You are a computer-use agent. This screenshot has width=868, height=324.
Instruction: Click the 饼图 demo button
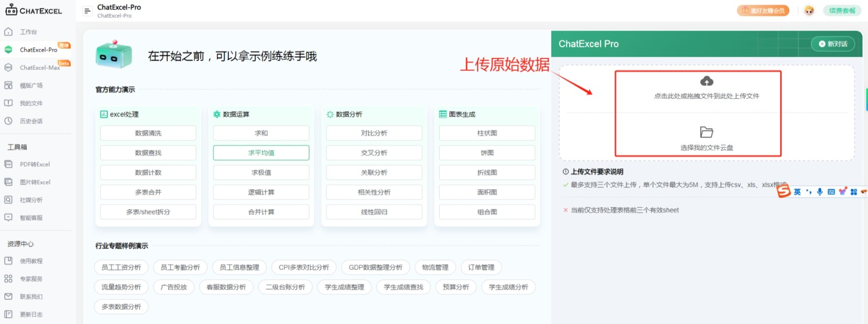click(487, 153)
